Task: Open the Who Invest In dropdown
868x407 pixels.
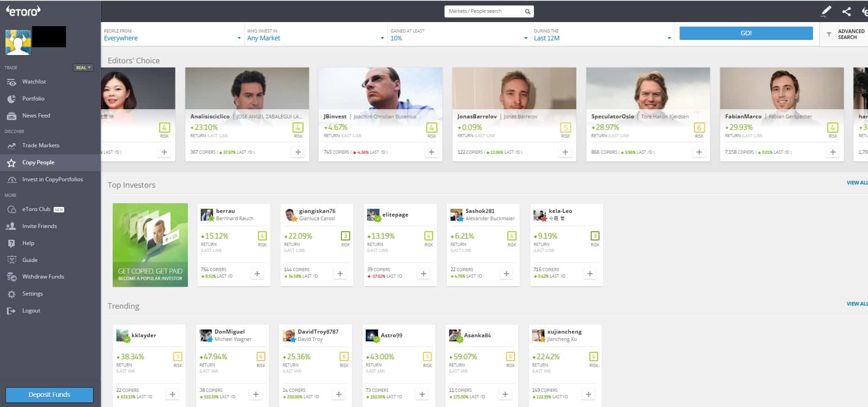Action: click(316, 34)
